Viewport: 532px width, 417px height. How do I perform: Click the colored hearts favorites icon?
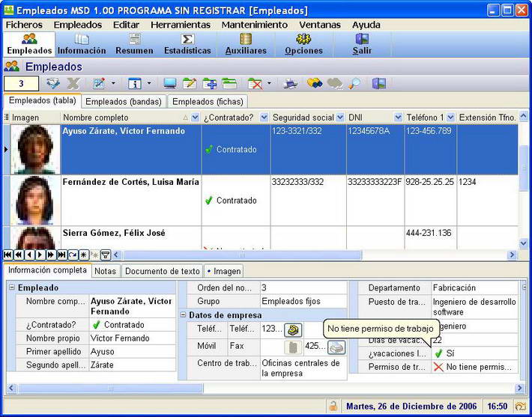pos(315,83)
